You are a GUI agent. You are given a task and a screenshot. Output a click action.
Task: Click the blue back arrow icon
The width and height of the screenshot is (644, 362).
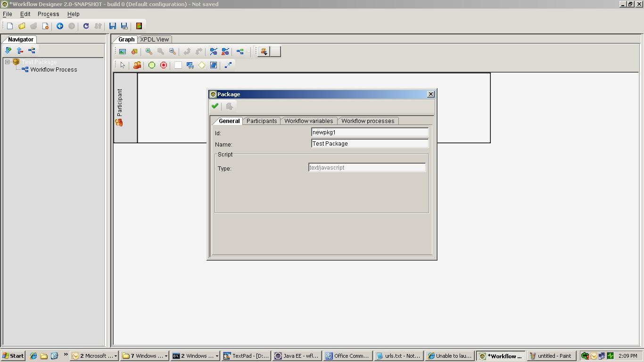click(x=60, y=26)
